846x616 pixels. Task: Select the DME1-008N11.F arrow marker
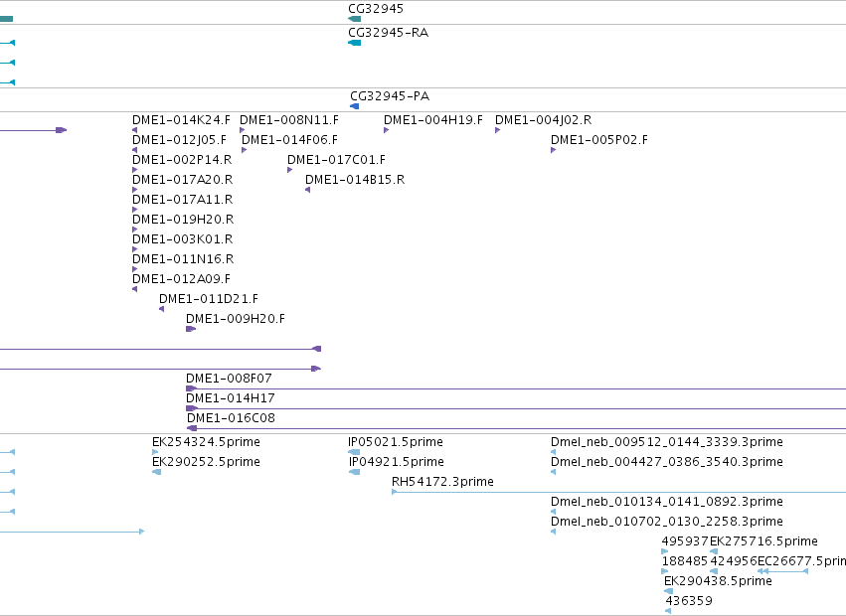coord(243,130)
